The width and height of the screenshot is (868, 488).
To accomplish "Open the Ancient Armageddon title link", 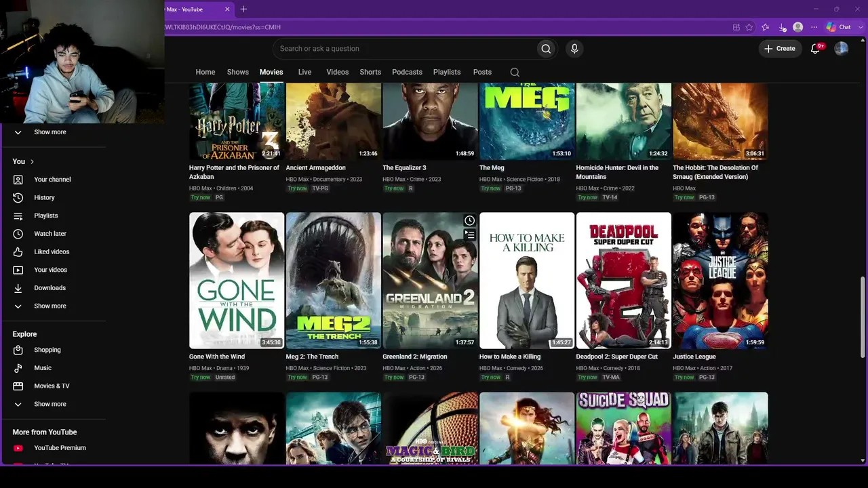I will pos(316,167).
